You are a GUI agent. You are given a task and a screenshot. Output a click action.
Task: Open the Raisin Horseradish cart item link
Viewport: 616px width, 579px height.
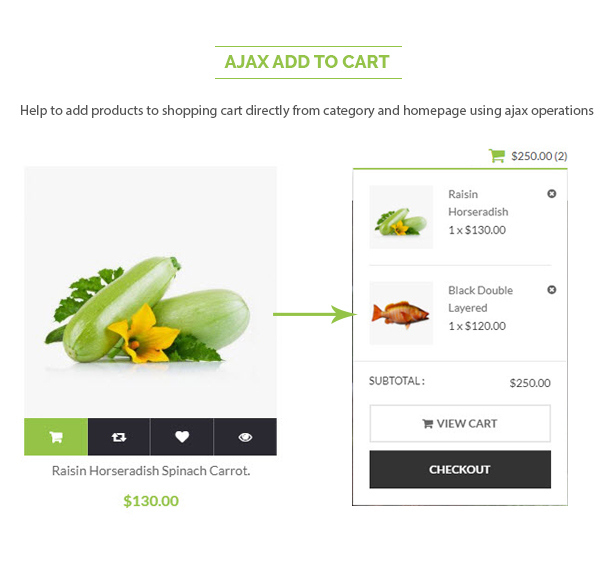478,203
